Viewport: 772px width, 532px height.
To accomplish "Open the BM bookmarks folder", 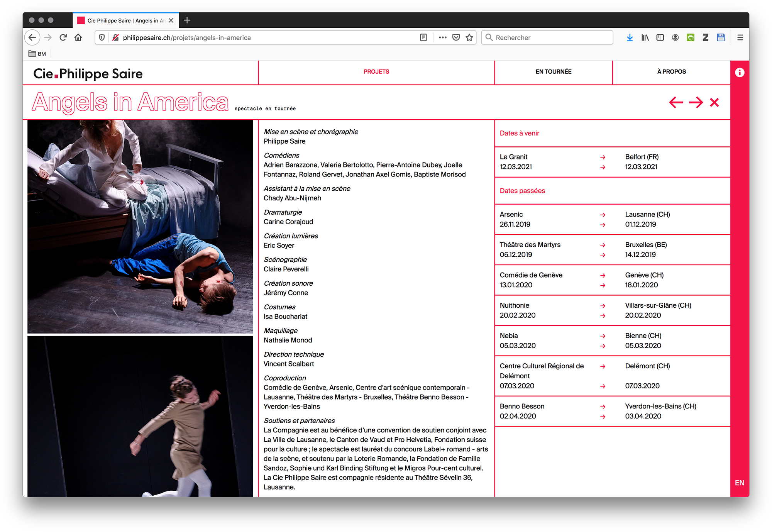I will 37,54.
